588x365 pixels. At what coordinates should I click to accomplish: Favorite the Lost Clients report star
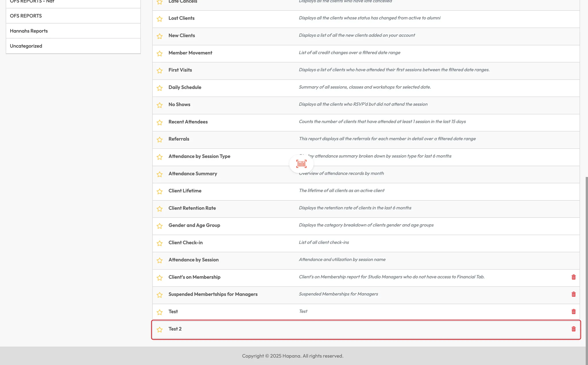click(x=160, y=19)
